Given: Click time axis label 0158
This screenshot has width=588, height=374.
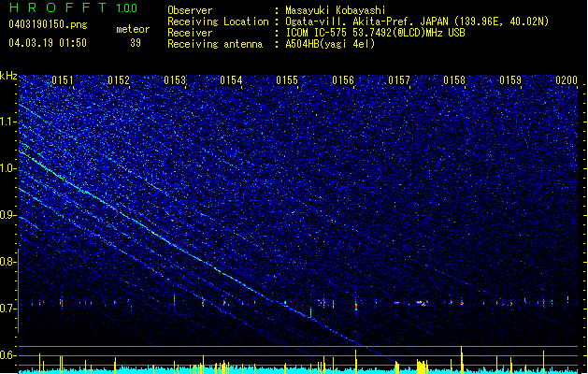Looking at the screenshot, I should click(x=454, y=80).
